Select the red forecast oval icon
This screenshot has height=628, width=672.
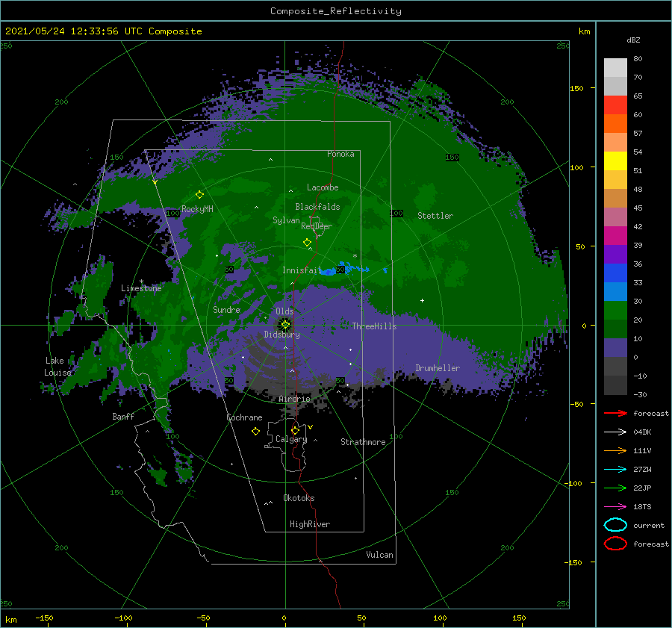tap(615, 544)
